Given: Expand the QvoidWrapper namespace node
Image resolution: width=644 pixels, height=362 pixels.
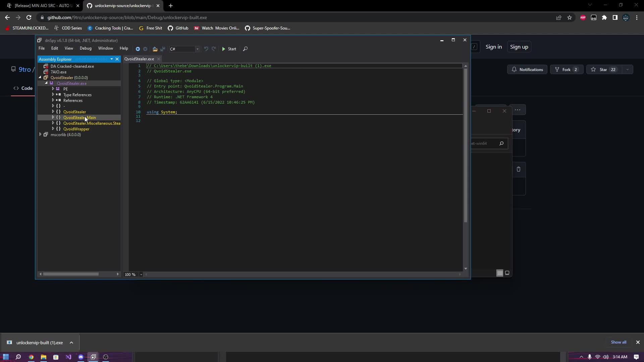Looking at the screenshot, I should (53, 129).
